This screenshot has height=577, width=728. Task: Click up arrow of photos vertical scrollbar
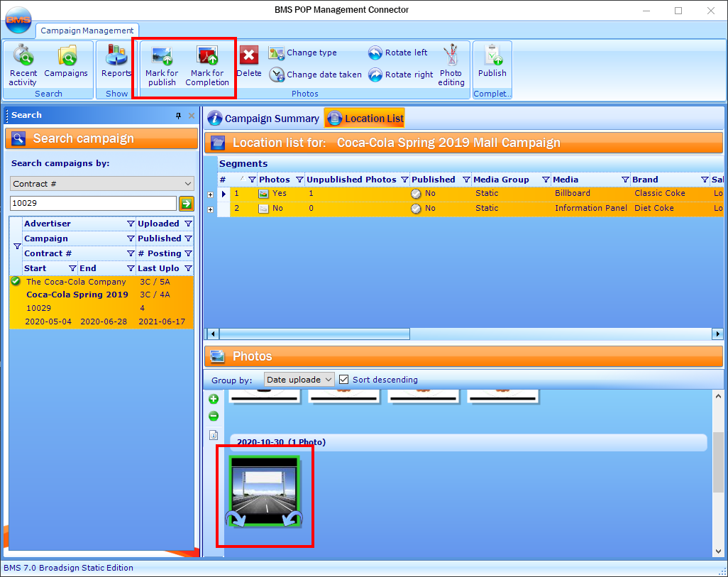click(x=718, y=396)
